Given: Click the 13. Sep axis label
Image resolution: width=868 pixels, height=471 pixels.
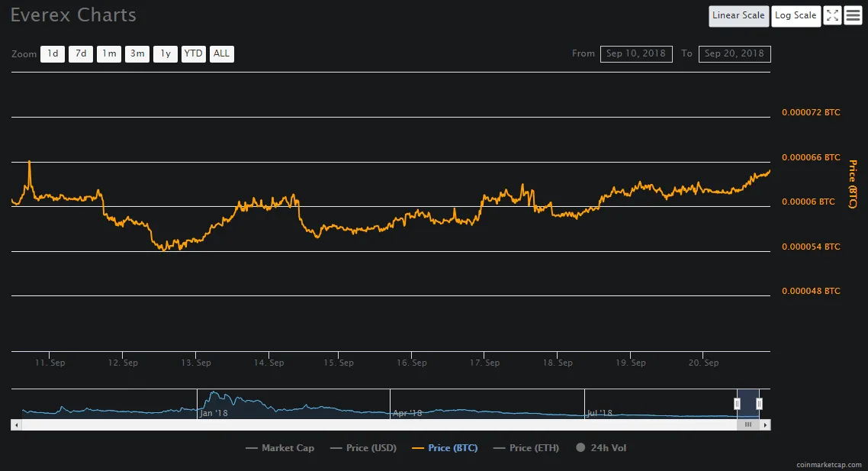Looking at the screenshot, I should pyautogui.click(x=196, y=363).
